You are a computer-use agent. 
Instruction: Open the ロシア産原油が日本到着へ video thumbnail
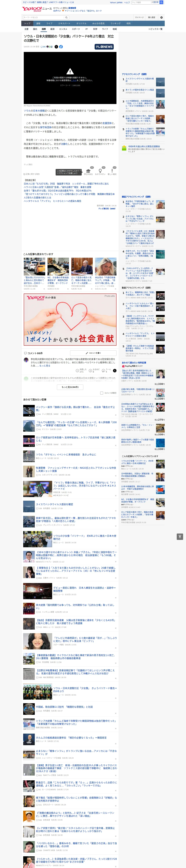29,441
